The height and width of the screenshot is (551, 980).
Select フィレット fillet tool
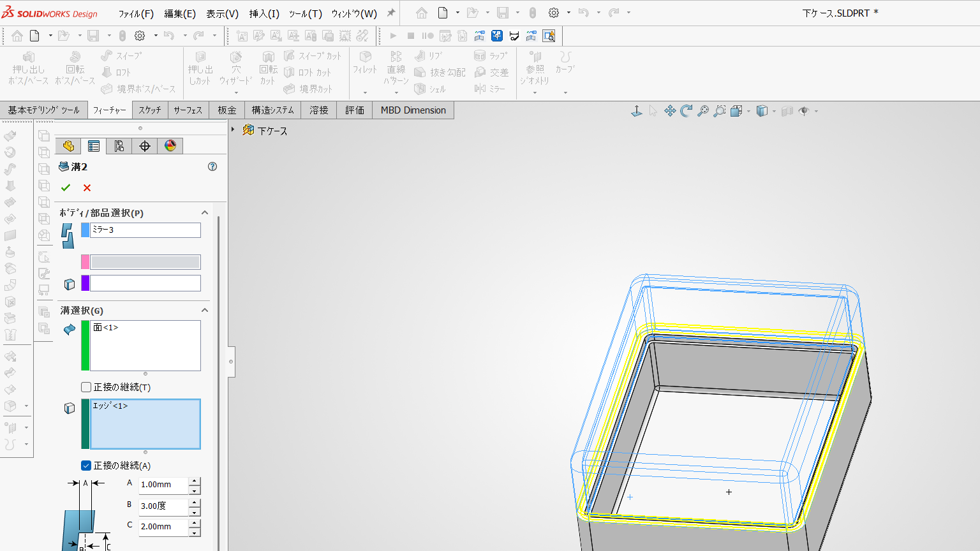pos(365,64)
